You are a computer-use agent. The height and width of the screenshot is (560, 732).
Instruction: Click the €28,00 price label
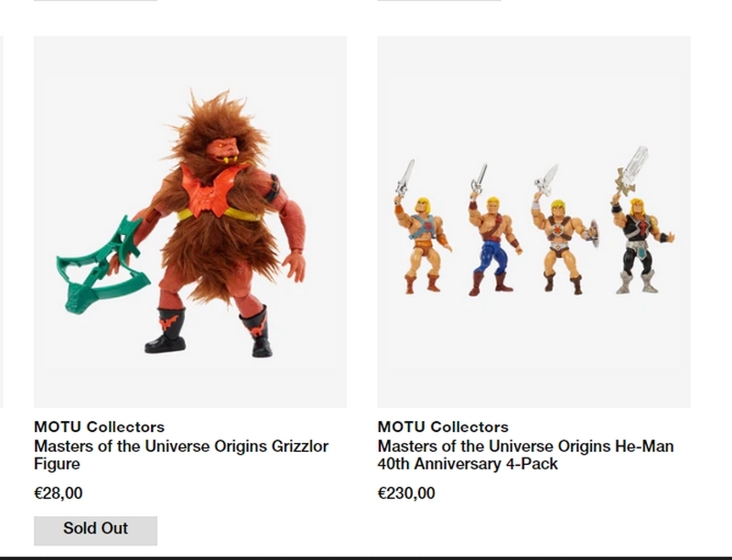tap(59, 493)
